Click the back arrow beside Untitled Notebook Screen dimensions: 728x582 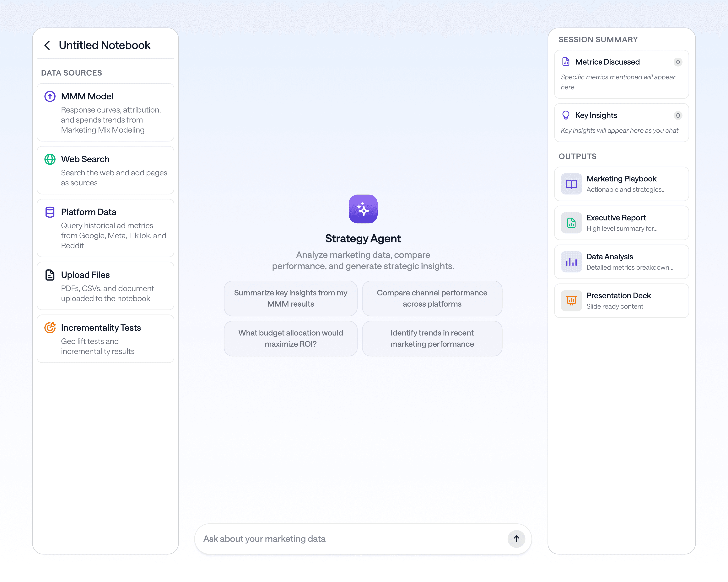click(47, 45)
